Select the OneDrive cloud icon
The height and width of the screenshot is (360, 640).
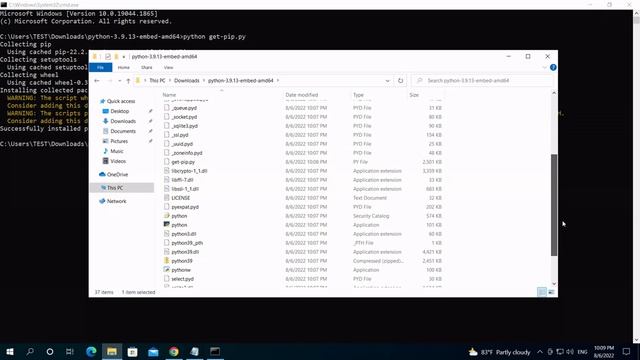102,174
